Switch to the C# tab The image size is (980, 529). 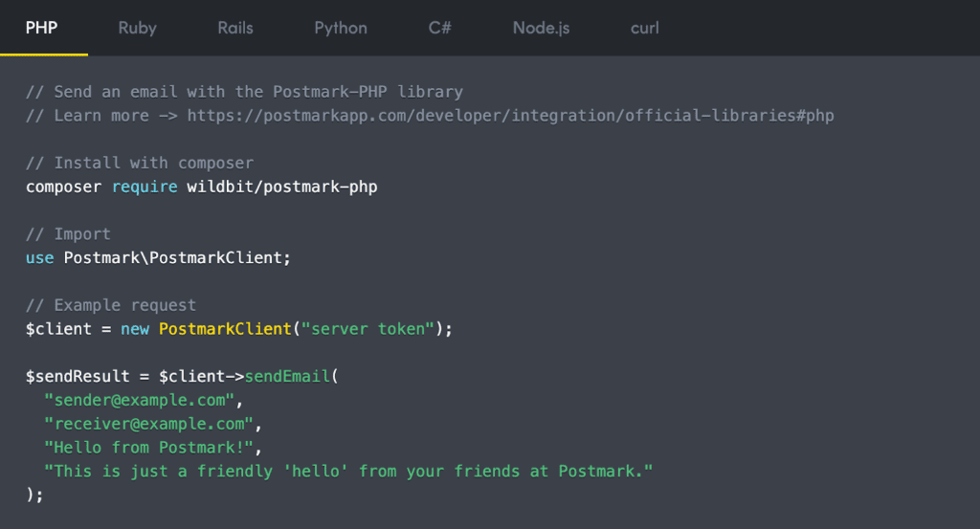tap(439, 28)
